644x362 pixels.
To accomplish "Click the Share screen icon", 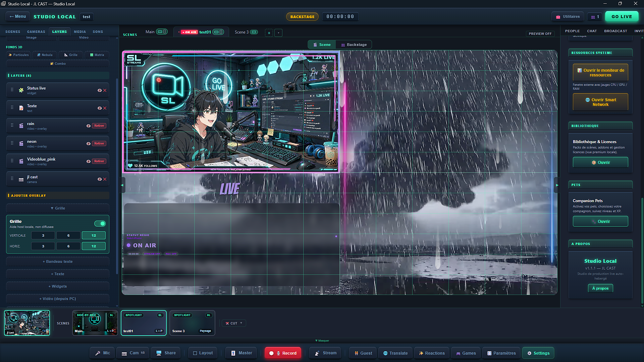I will [166, 353].
